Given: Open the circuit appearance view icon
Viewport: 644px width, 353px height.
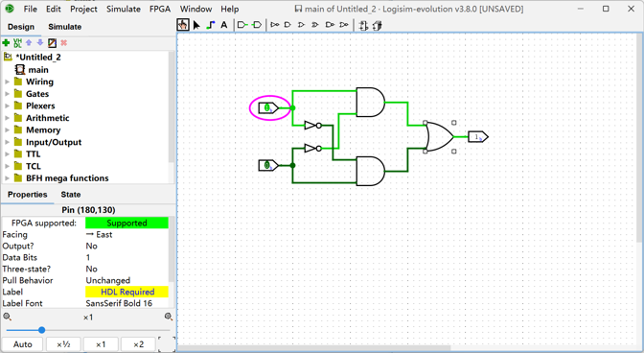Looking at the screenshot, I should pyautogui.click(x=377, y=26).
